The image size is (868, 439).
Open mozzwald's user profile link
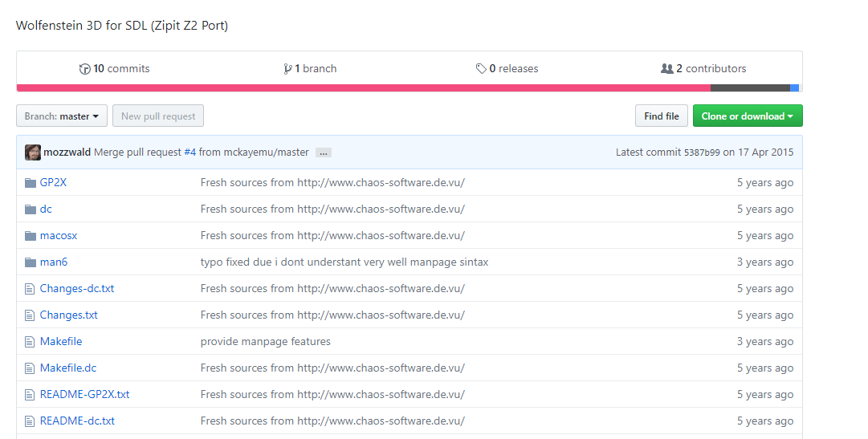(x=67, y=152)
